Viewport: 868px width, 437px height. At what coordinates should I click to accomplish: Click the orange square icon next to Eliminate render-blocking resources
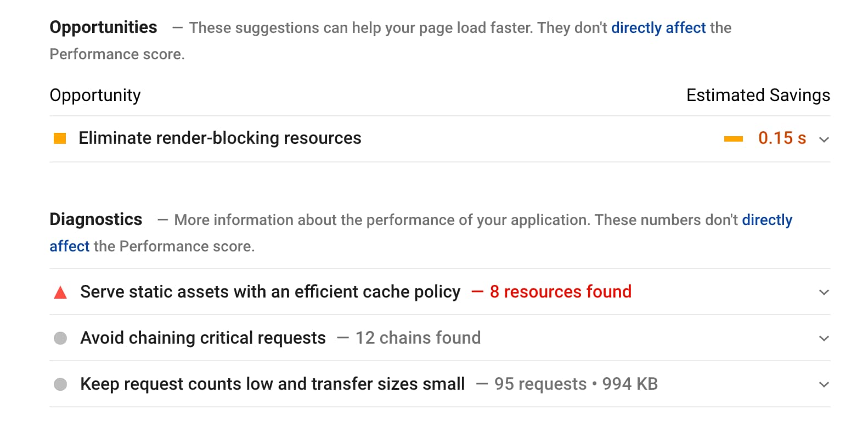59,138
